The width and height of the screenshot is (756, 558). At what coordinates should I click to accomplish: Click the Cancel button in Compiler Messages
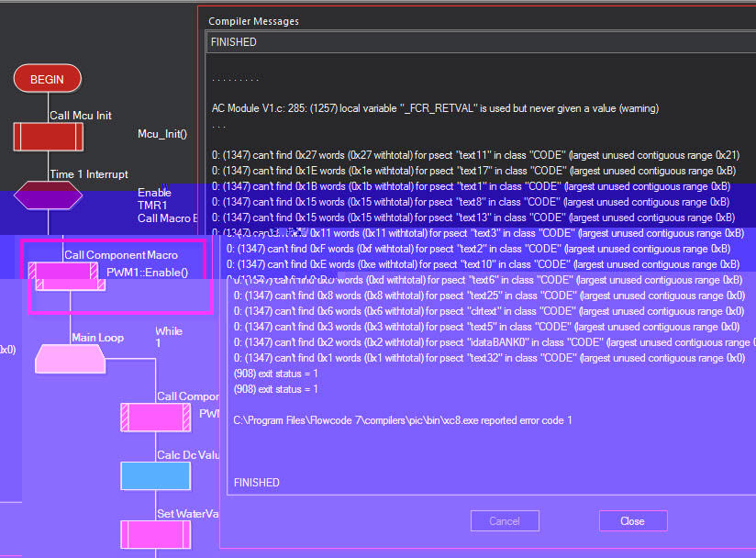click(x=505, y=521)
